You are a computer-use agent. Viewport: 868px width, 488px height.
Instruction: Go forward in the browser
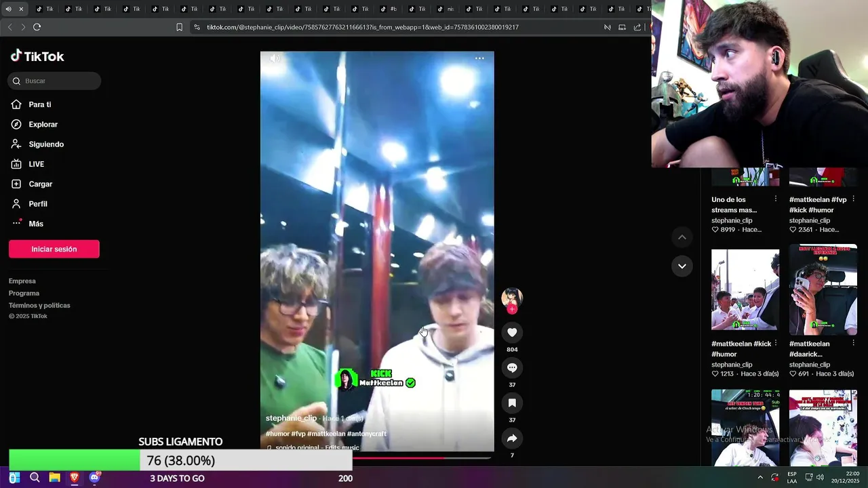click(23, 27)
